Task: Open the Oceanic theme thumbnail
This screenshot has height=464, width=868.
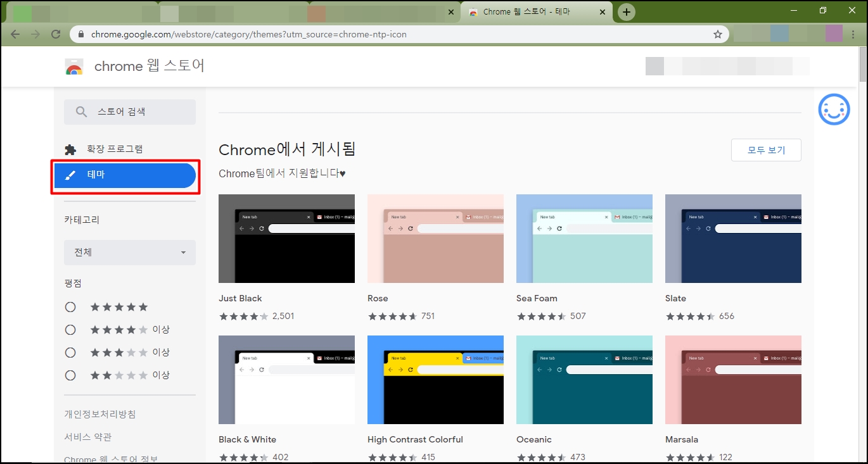Action: (584, 380)
